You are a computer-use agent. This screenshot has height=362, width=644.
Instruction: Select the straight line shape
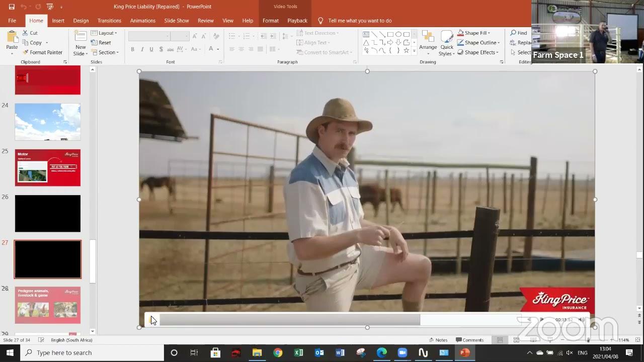[374, 35]
